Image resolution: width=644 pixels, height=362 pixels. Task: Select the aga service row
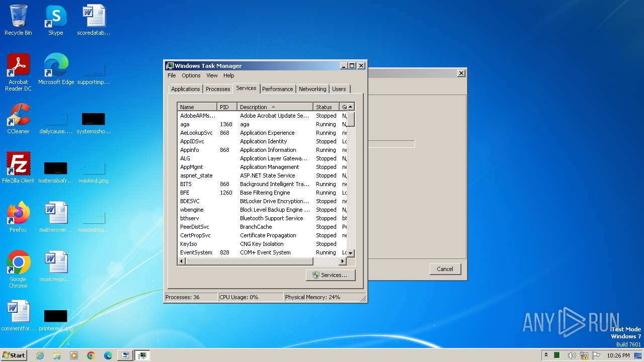[x=262, y=124]
